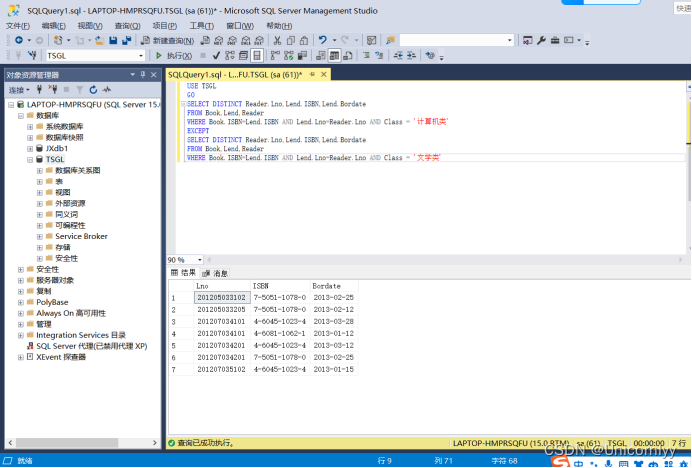Screen dimensions: 692x468
Task: Select results to file icon
Action: [348, 56]
